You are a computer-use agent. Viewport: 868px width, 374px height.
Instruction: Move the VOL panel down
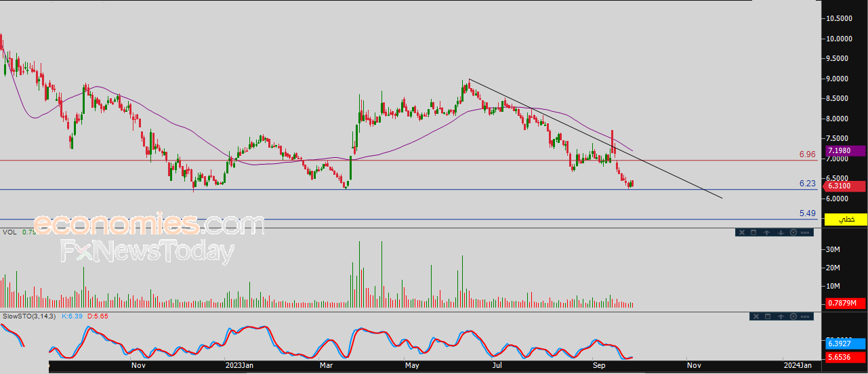point(781,232)
